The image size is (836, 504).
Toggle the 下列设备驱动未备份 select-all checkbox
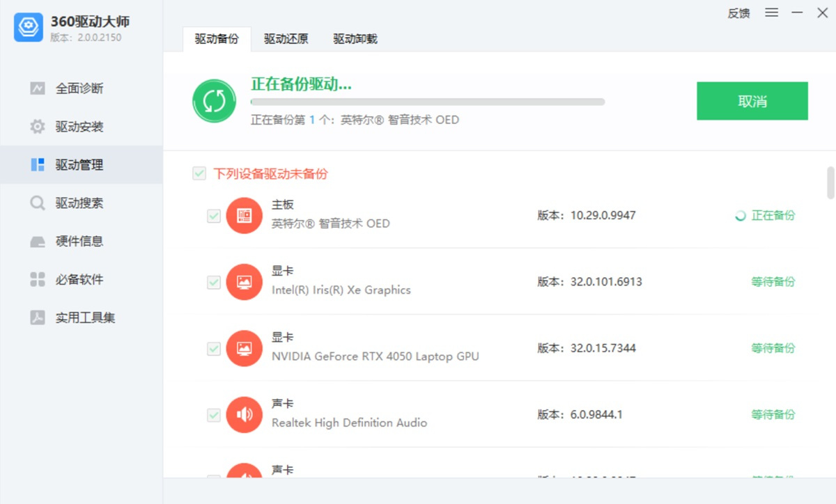(x=199, y=173)
